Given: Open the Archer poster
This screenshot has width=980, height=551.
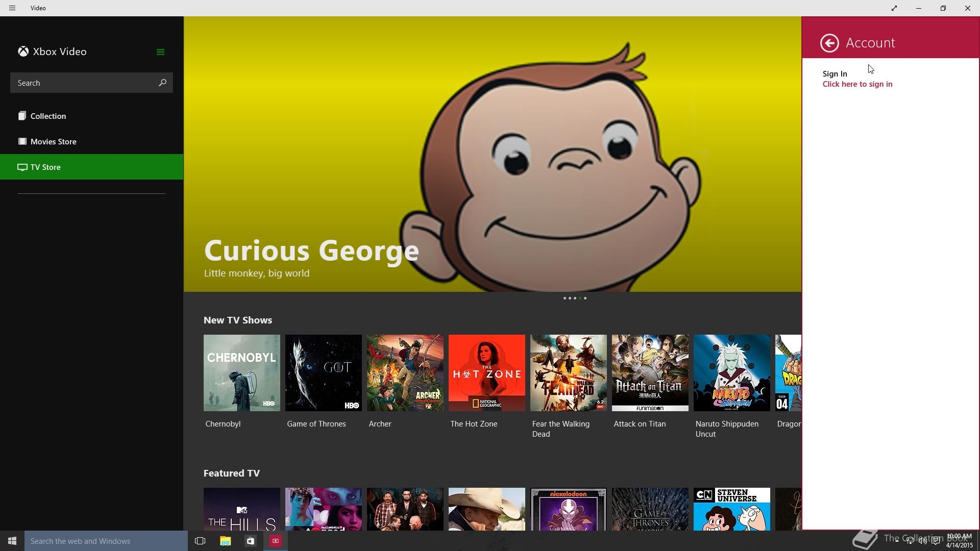Looking at the screenshot, I should coord(405,373).
